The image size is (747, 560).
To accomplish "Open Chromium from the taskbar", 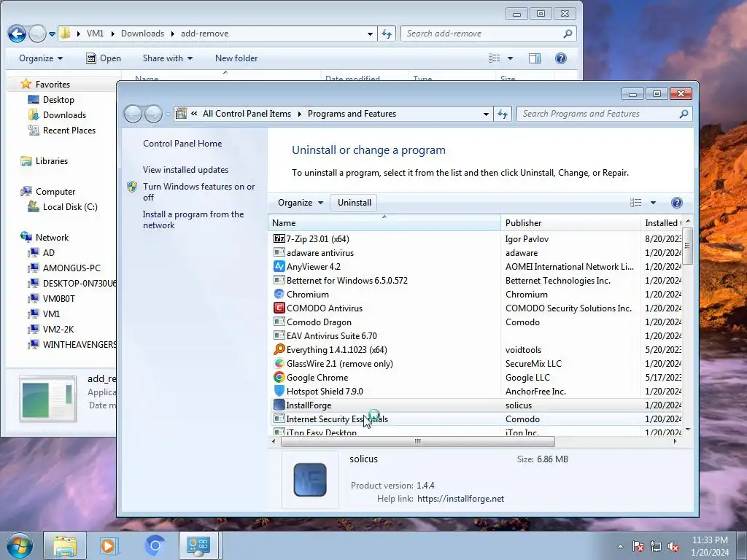I will pyautogui.click(x=155, y=545).
